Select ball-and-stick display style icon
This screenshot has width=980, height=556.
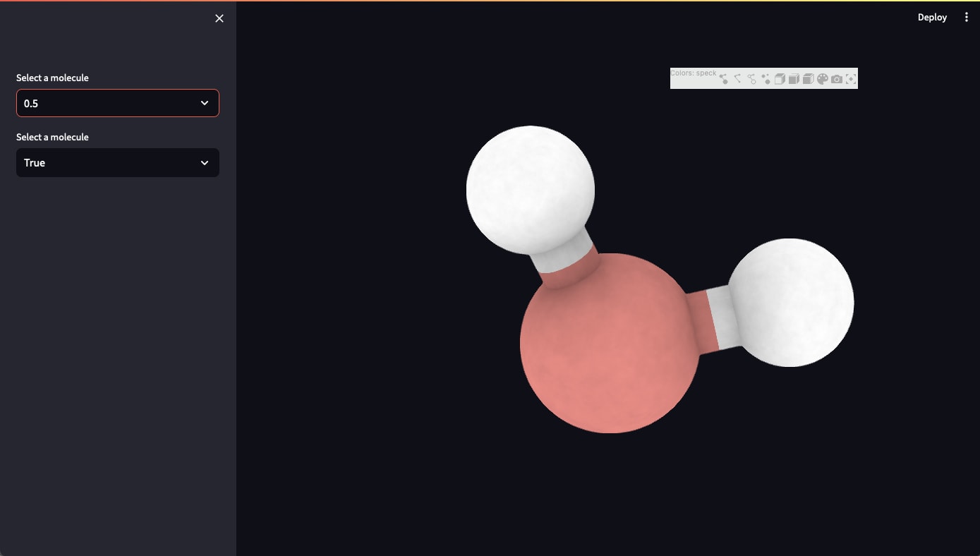[x=723, y=79]
